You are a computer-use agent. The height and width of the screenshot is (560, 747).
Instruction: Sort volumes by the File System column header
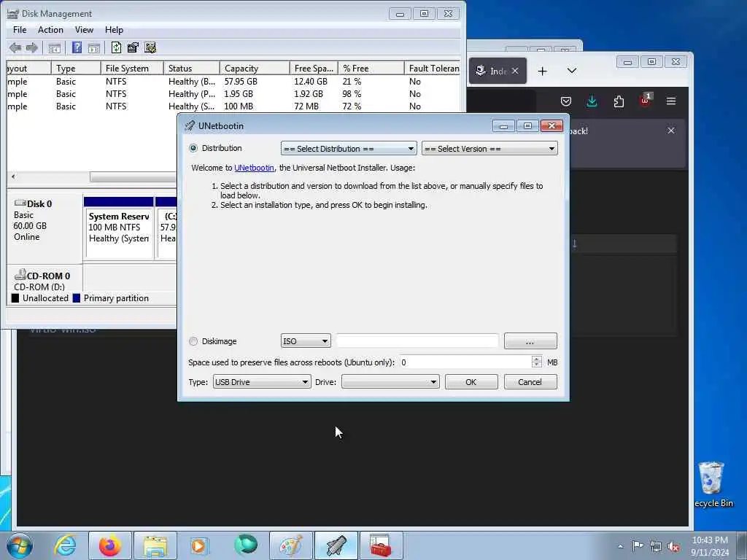(132, 68)
